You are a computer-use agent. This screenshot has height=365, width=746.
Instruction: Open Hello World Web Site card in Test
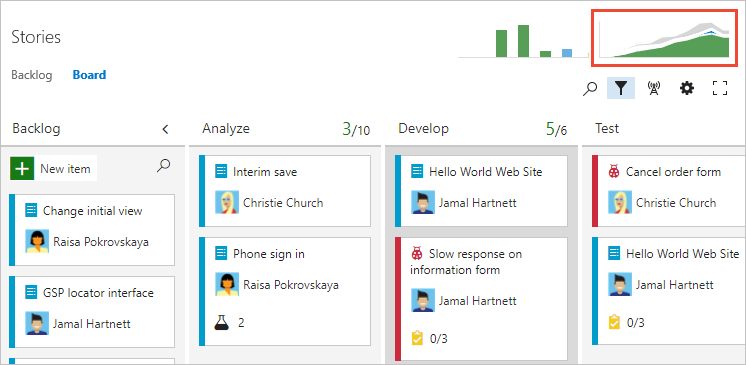coord(682,254)
